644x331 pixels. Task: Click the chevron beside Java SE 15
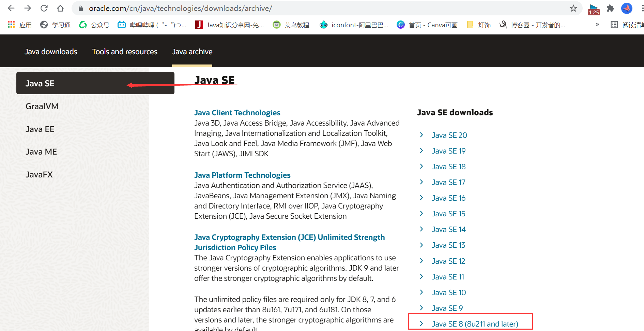tap(421, 214)
